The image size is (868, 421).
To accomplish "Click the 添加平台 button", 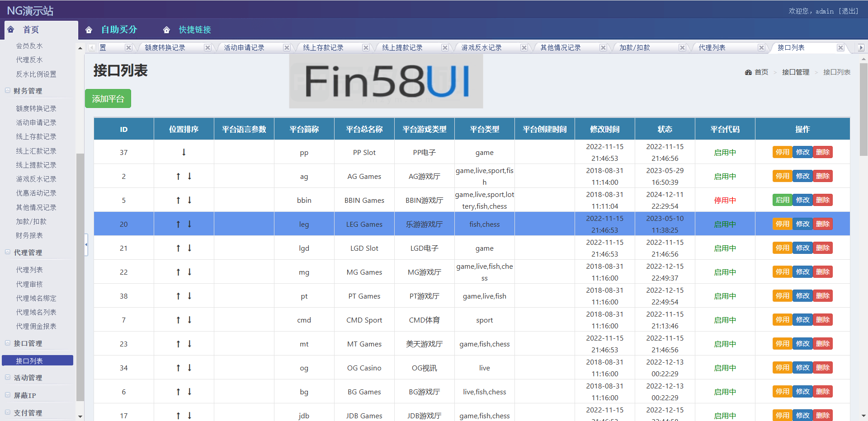I will click(108, 98).
